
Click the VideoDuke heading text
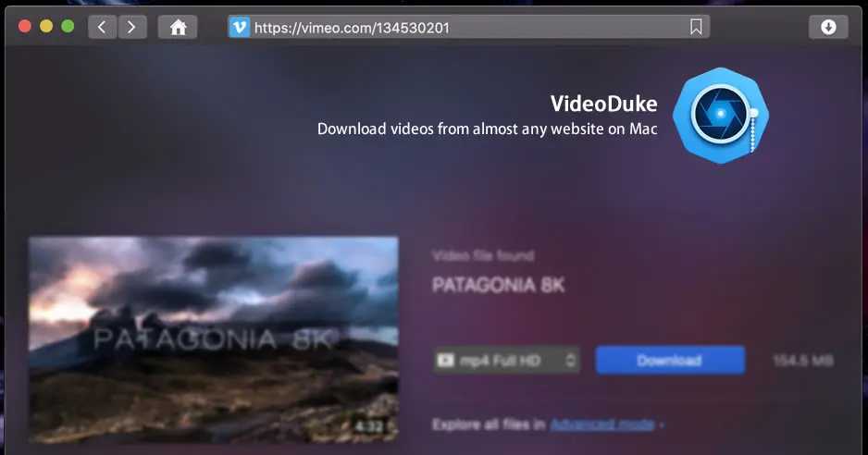pos(603,104)
